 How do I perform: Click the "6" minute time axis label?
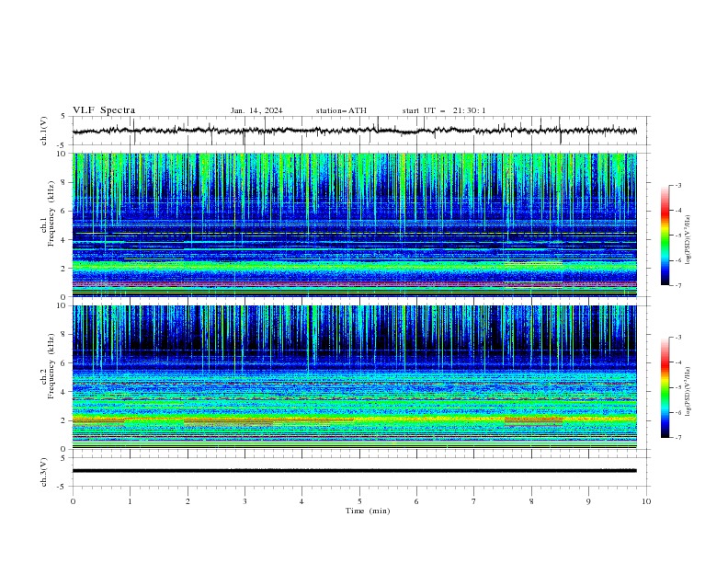click(x=416, y=501)
